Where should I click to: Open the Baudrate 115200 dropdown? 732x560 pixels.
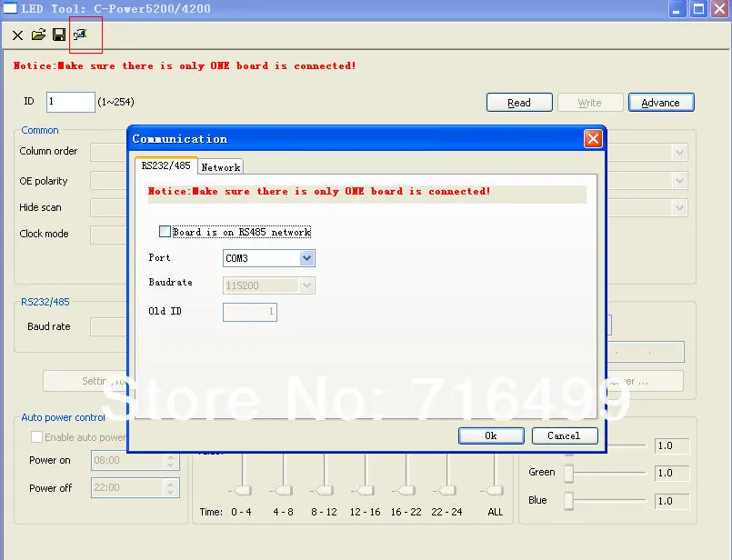coord(306,285)
